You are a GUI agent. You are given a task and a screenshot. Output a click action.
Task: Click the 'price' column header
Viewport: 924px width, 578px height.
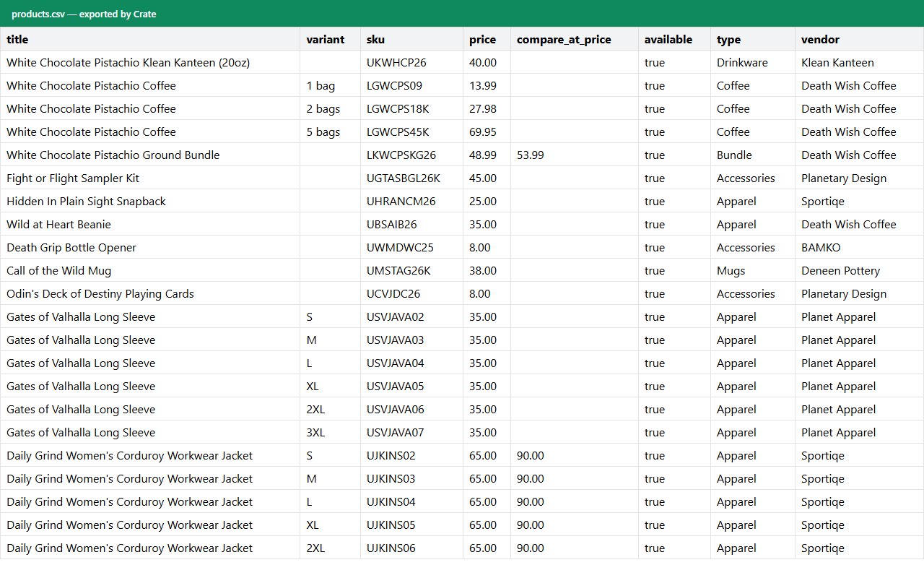coord(487,39)
